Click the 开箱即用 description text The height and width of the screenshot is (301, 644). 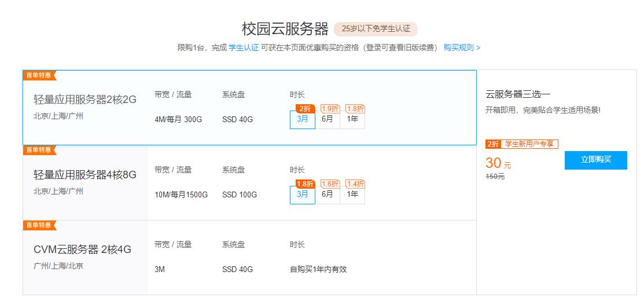[x=543, y=111]
